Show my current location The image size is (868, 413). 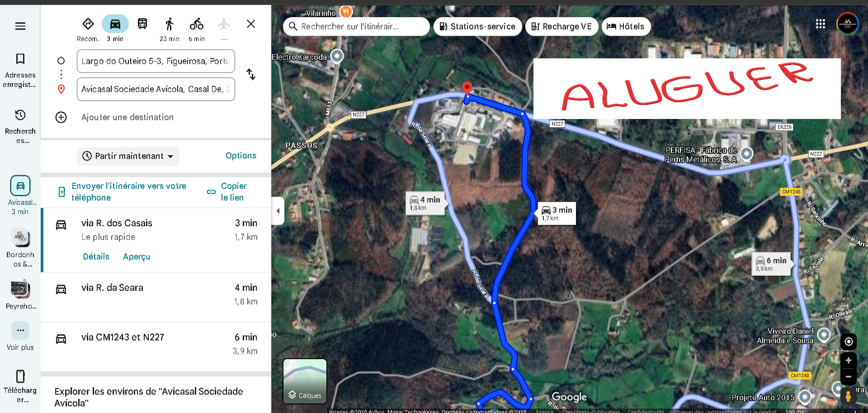849,342
